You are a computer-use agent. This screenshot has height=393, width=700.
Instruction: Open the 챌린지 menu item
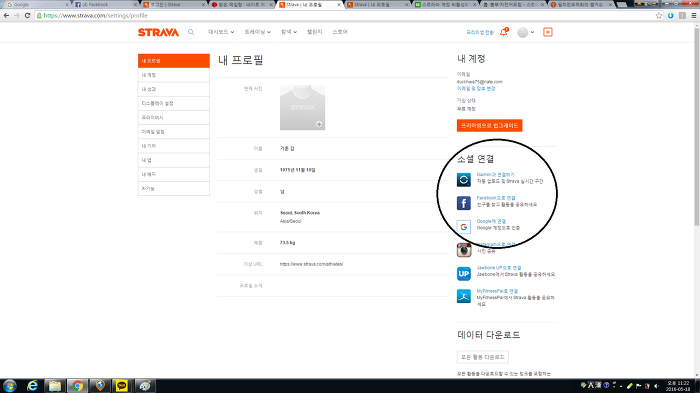point(315,32)
